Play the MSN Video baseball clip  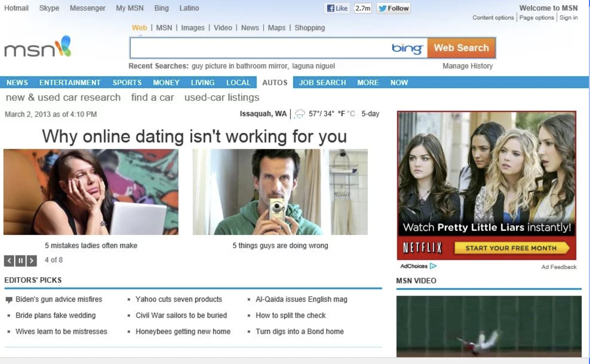489,326
